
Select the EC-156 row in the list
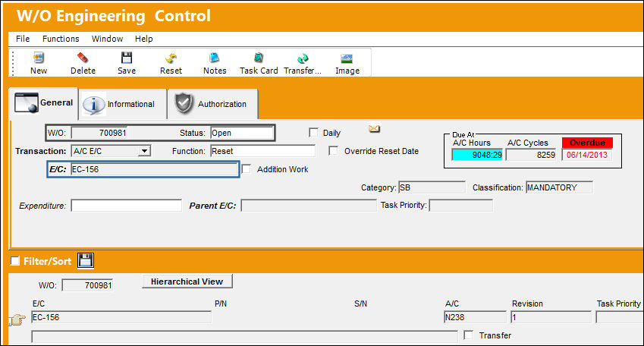(x=121, y=317)
